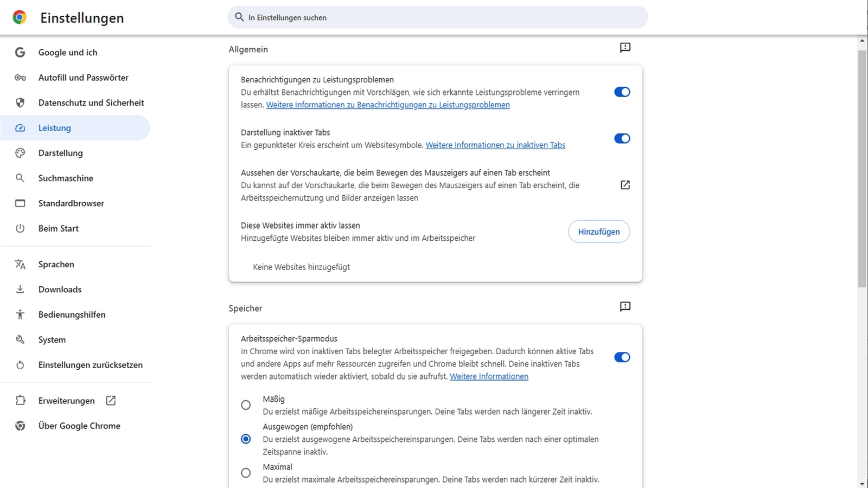This screenshot has width=868, height=488.
Task: Click the Einstellungen page title
Action: pyautogui.click(x=82, y=18)
